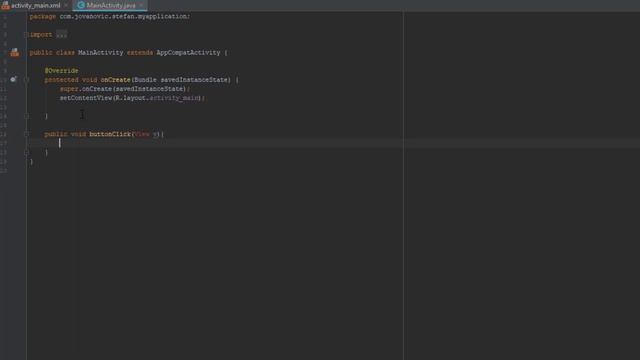Close the MainActivity.java tab
The width and height of the screenshot is (640, 360).
coord(141,5)
